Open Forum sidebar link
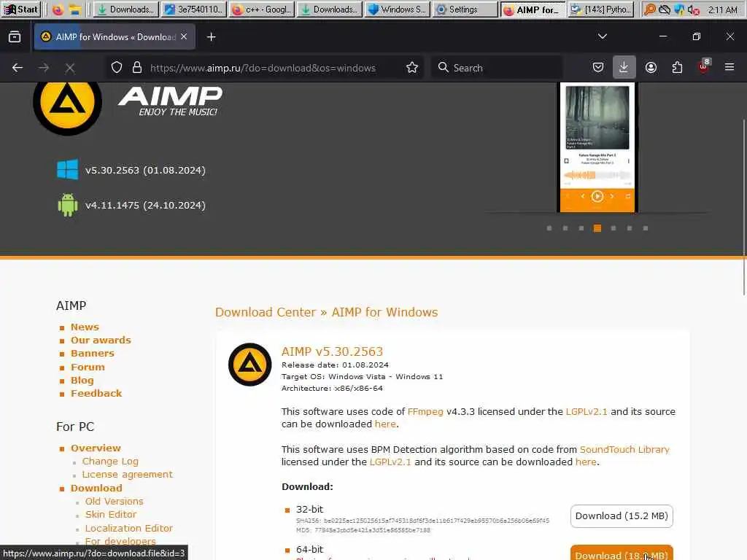 tap(88, 367)
